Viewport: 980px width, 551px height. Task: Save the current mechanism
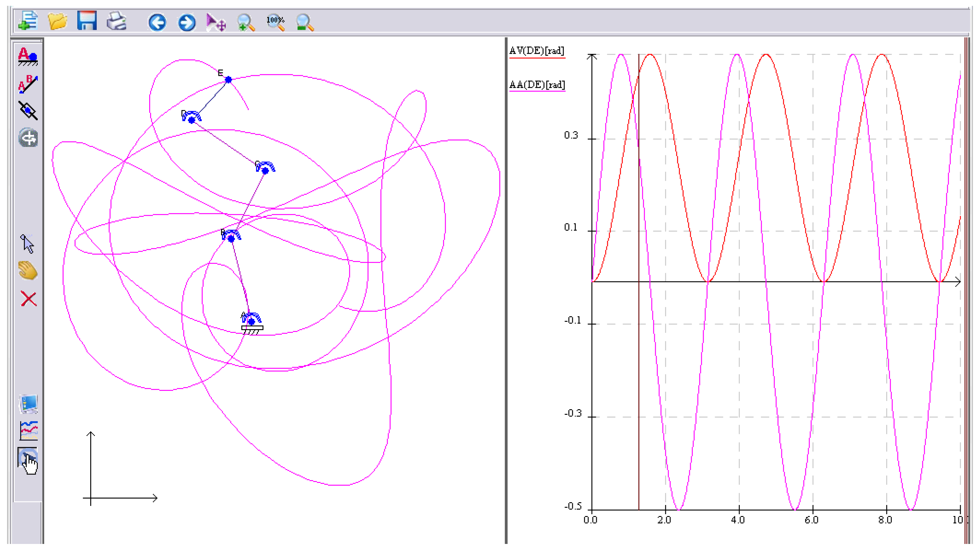point(87,22)
